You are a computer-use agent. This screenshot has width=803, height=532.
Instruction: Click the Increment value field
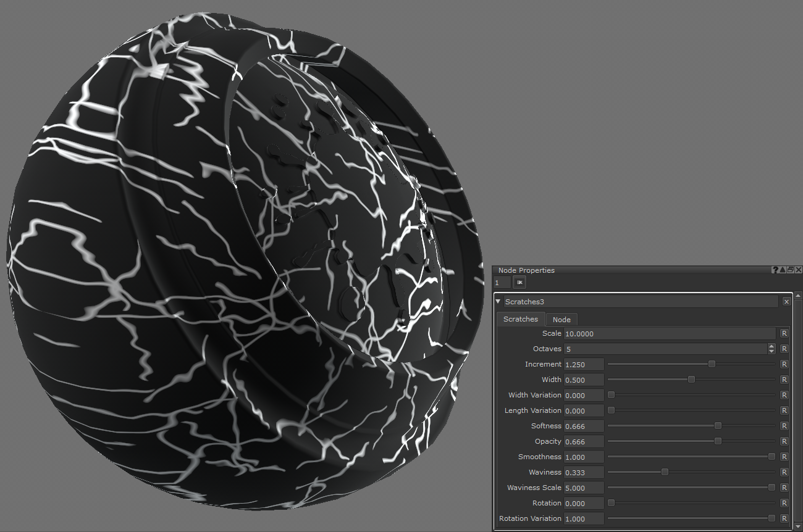tap(584, 364)
